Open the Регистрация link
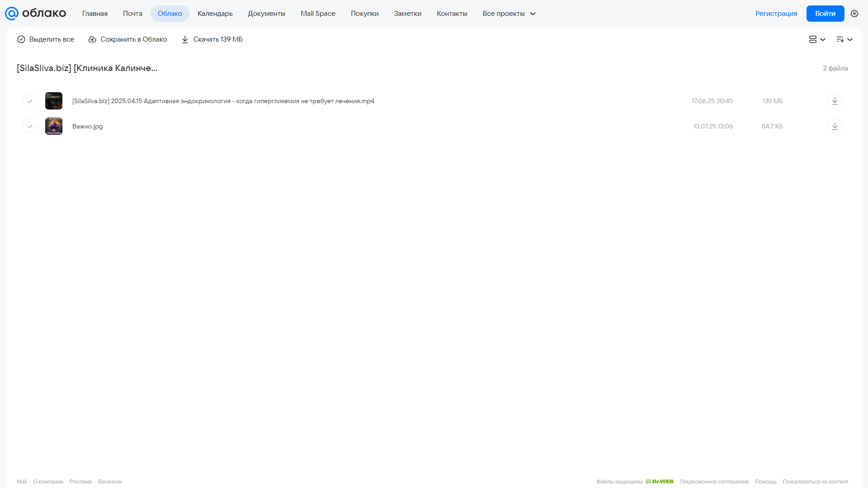The width and height of the screenshot is (868, 488). coord(776,14)
